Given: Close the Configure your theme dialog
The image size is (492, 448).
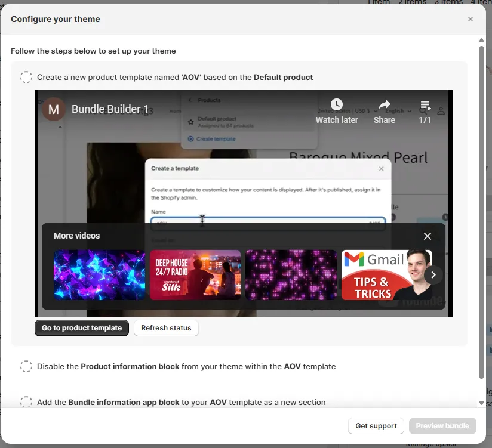Looking at the screenshot, I should (470, 19).
